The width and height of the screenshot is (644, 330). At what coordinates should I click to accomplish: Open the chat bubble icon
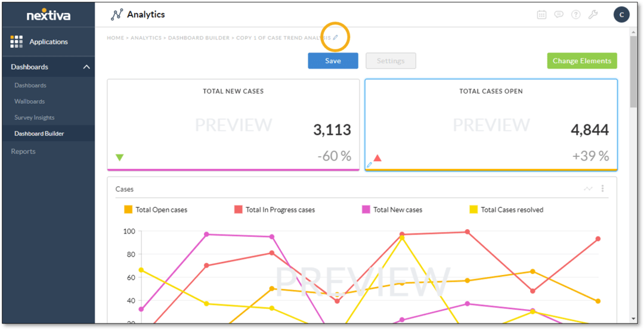(559, 15)
